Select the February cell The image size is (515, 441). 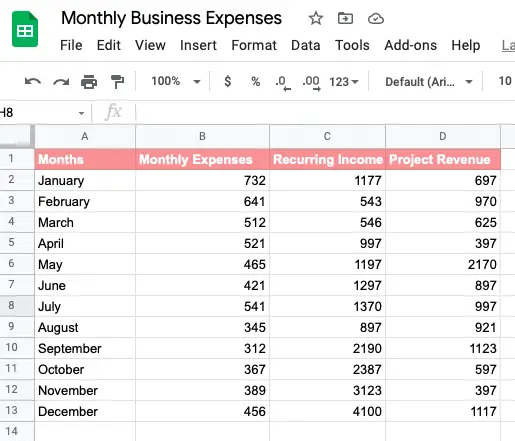tap(85, 201)
